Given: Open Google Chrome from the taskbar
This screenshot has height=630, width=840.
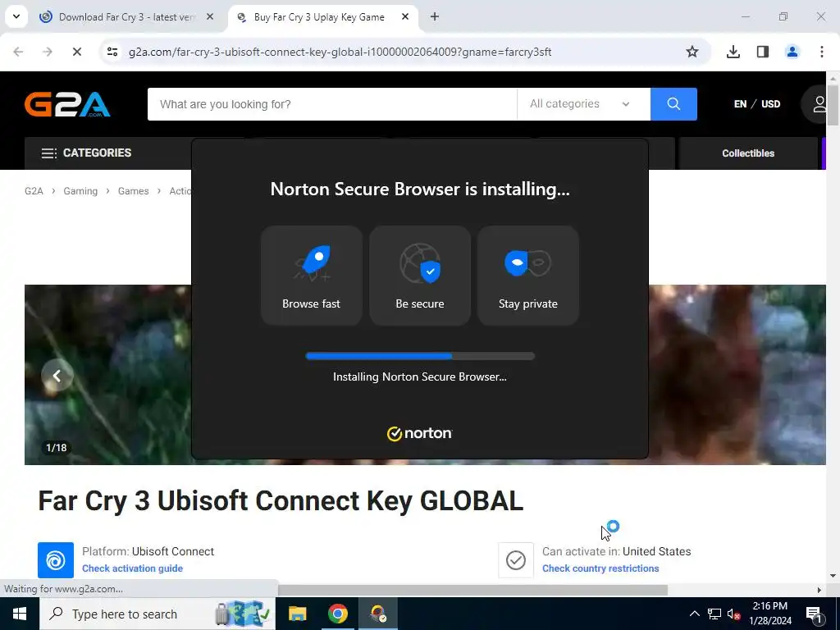Looking at the screenshot, I should point(337,614).
